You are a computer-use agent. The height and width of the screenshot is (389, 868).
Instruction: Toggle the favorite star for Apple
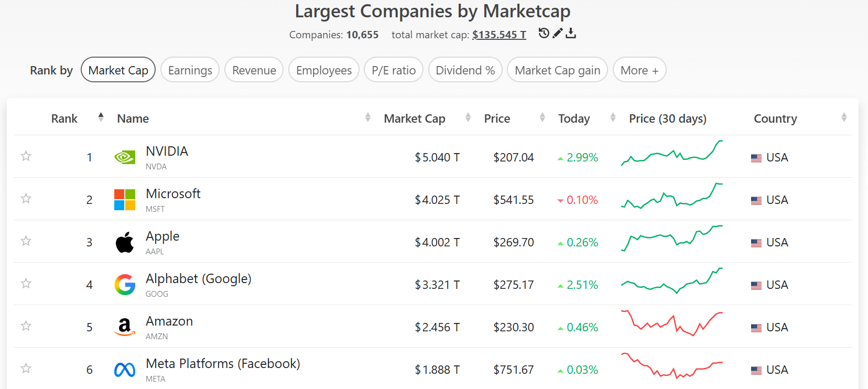coord(26,241)
